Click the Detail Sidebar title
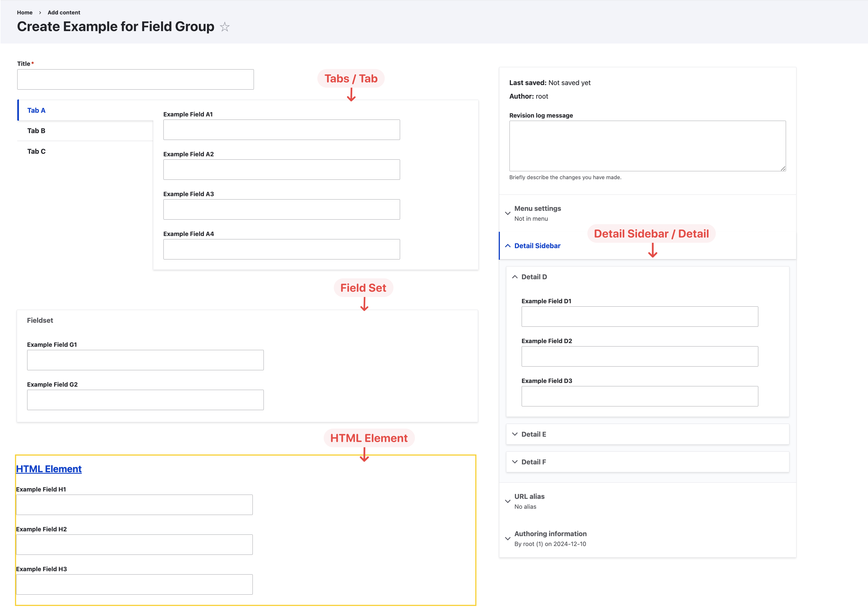The image size is (868, 615). coord(537,246)
